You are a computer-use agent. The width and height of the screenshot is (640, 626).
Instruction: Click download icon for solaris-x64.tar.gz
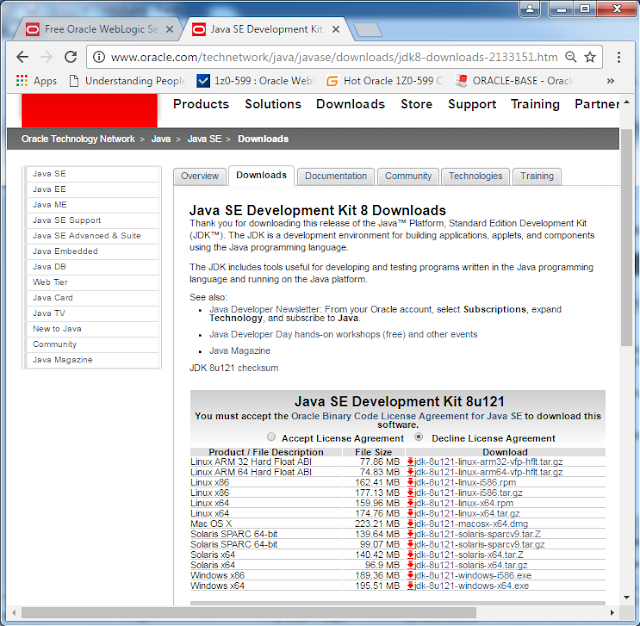pyautogui.click(x=411, y=565)
